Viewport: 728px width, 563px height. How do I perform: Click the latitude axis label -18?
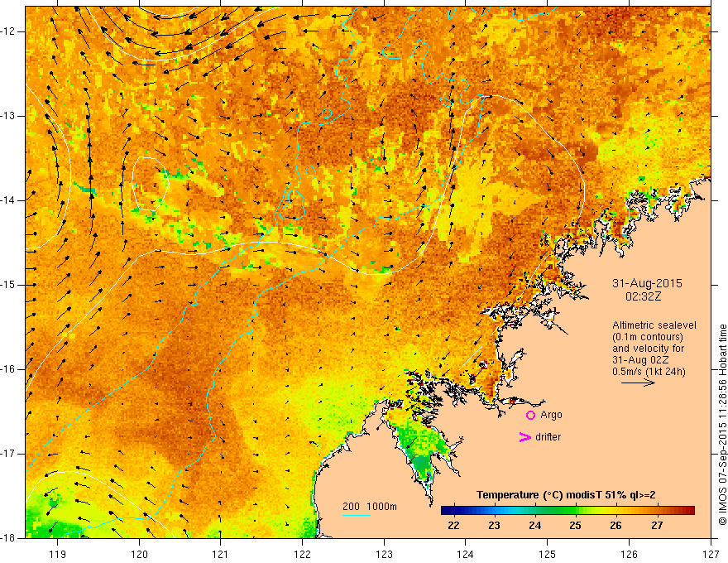[x=9, y=538]
